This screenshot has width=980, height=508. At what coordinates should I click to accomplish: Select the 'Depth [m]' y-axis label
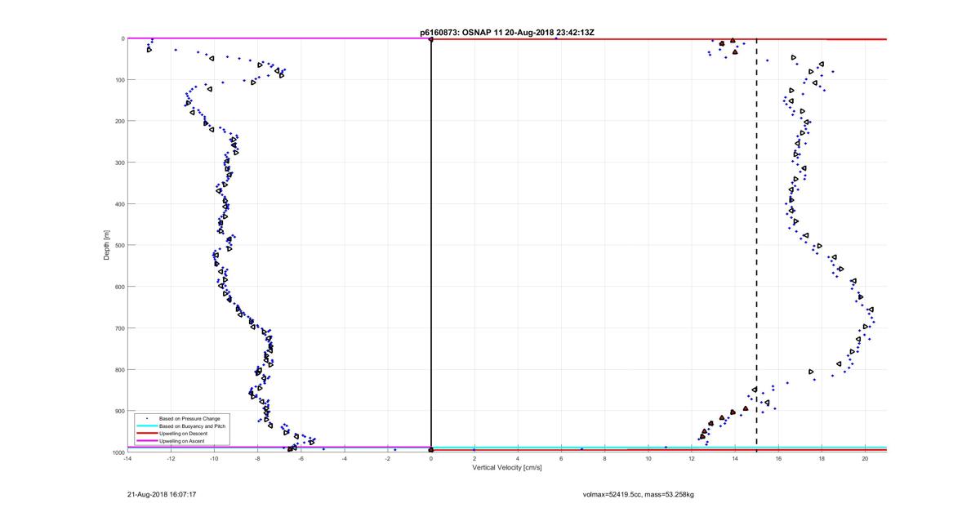107,245
